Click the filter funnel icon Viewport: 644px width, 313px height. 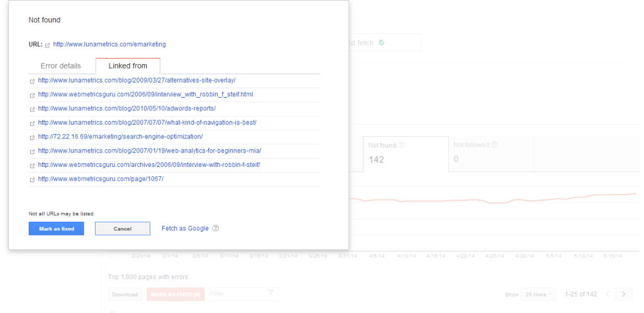pos(270,293)
